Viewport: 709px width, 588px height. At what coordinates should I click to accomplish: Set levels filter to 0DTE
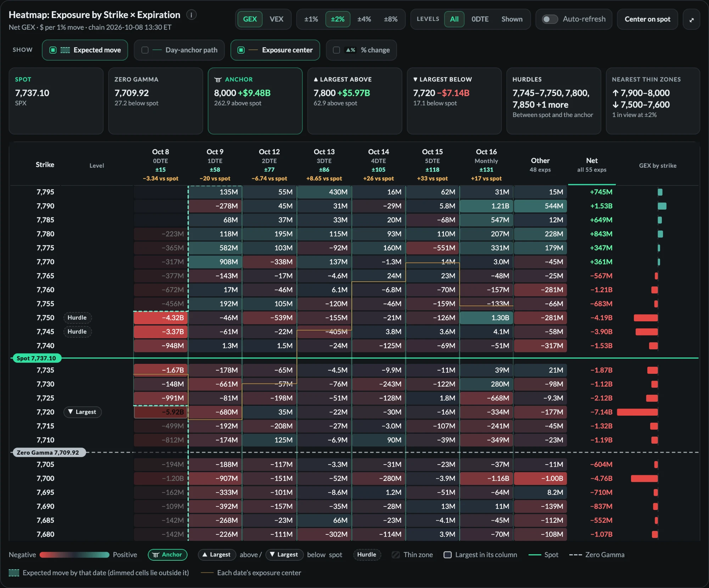pyautogui.click(x=480, y=19)
